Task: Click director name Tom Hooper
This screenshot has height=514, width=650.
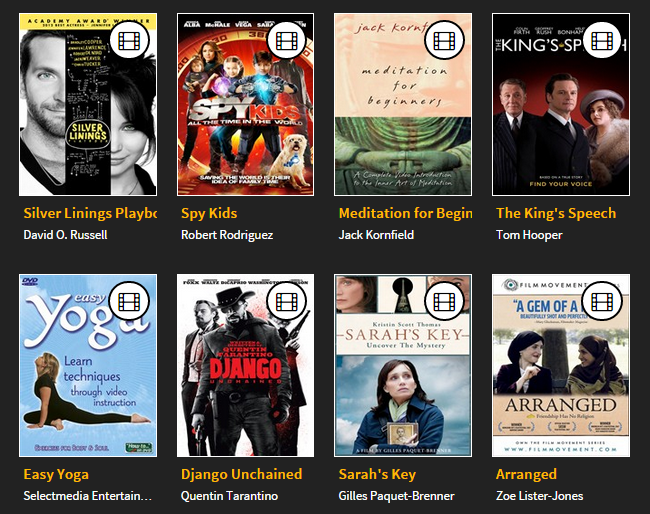Action: click(529, 235)
